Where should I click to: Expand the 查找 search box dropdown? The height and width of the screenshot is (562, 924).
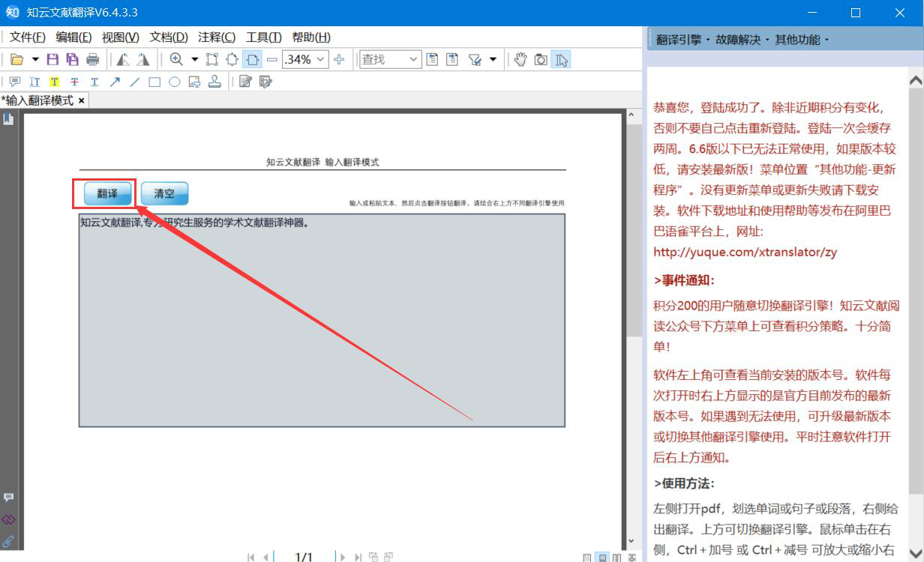414,59
